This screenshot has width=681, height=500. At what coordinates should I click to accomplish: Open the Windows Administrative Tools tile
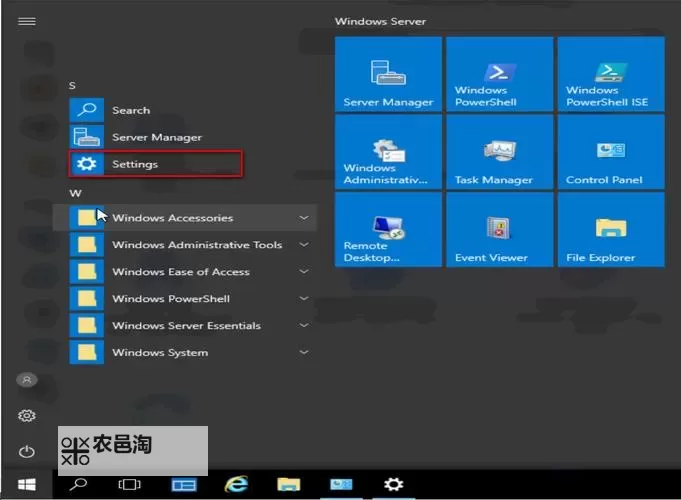(x=388, y=152)
